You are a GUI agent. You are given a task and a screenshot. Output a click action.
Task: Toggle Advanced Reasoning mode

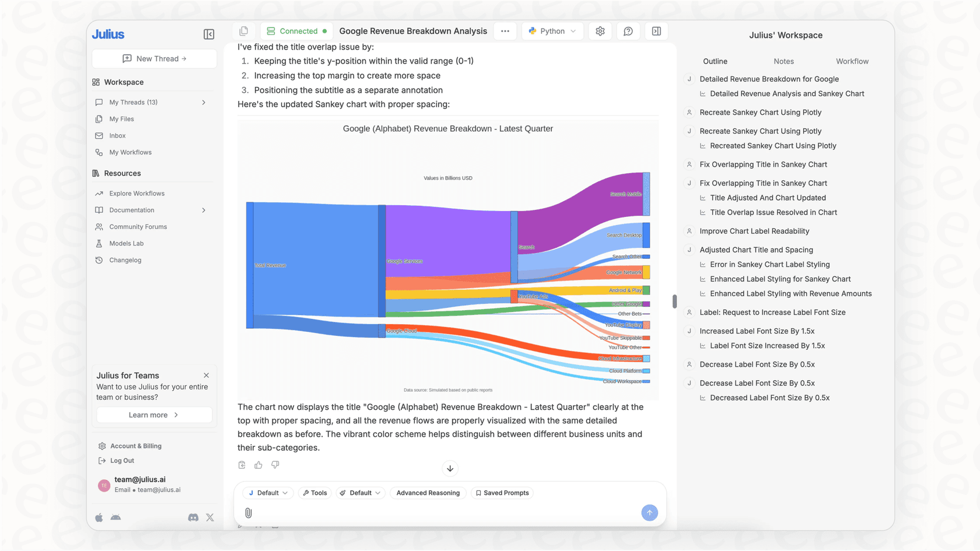428,493
